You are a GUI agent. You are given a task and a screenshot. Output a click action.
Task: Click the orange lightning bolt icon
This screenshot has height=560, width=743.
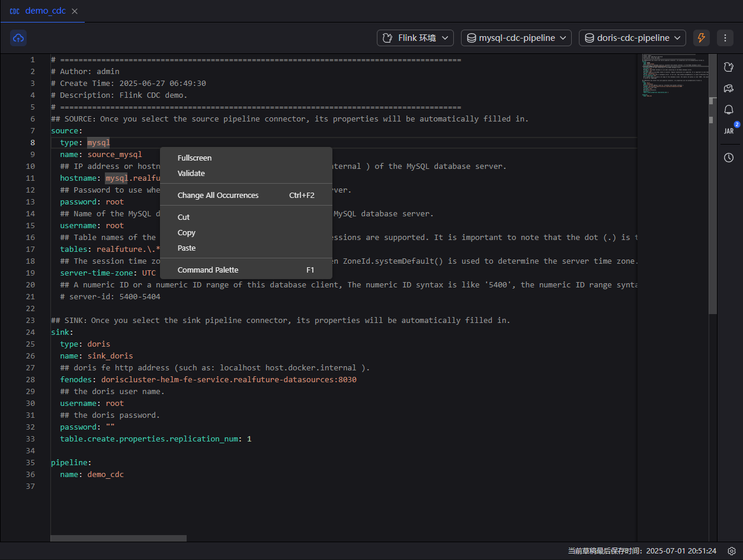coord(702,38)
